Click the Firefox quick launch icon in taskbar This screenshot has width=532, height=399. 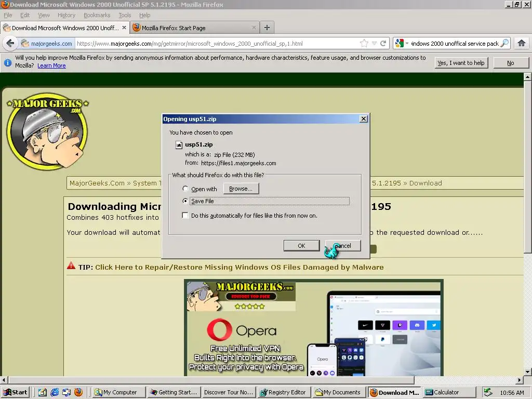tap(78, 392)
